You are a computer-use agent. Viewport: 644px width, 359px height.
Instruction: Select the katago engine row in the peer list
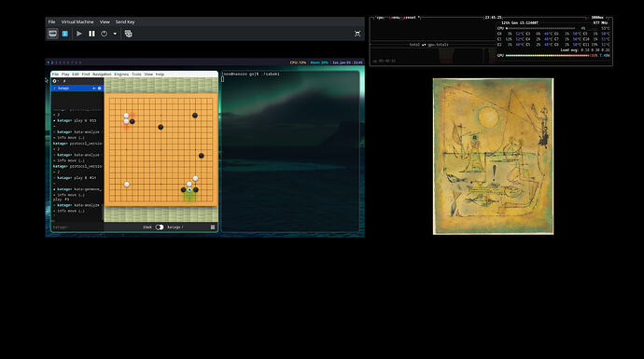pyautogui.click(x=77, y=89)
